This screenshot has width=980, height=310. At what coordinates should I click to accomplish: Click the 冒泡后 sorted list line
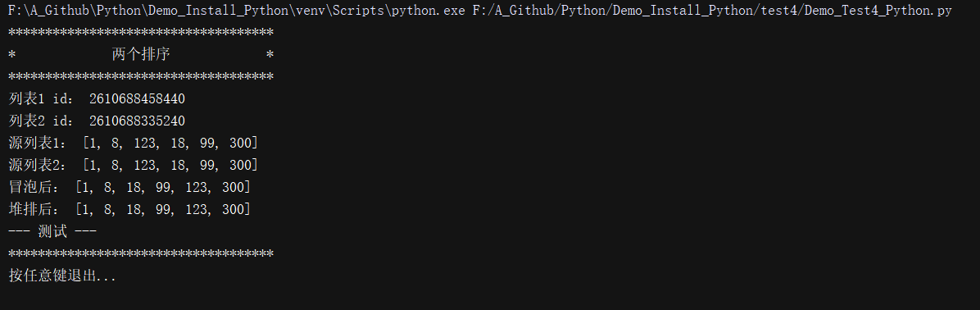[x=129, y=187]
